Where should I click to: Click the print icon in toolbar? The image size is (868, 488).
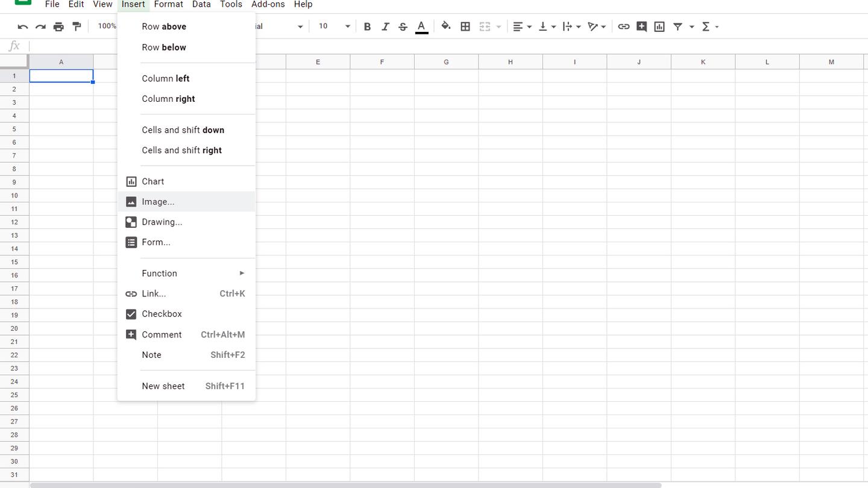tap(58, 27)
